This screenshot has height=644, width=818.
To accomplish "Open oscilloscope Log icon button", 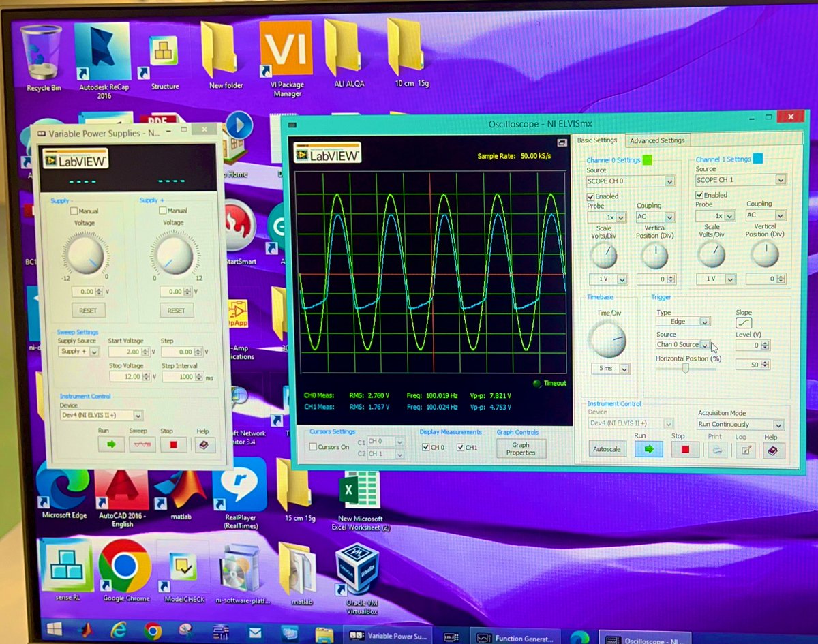I will click(x=746, y=450).
